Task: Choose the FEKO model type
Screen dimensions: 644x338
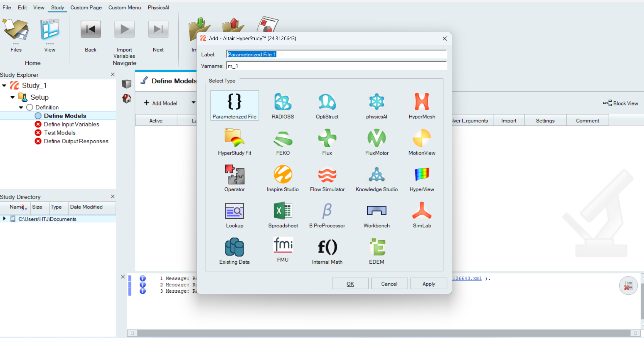Action: coord(283,141)
